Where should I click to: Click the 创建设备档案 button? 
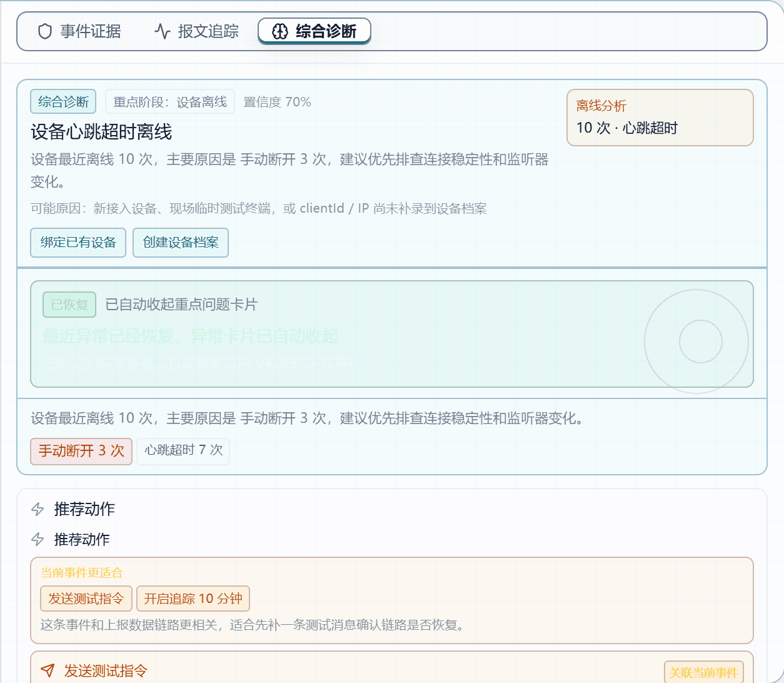pos(181,243)
